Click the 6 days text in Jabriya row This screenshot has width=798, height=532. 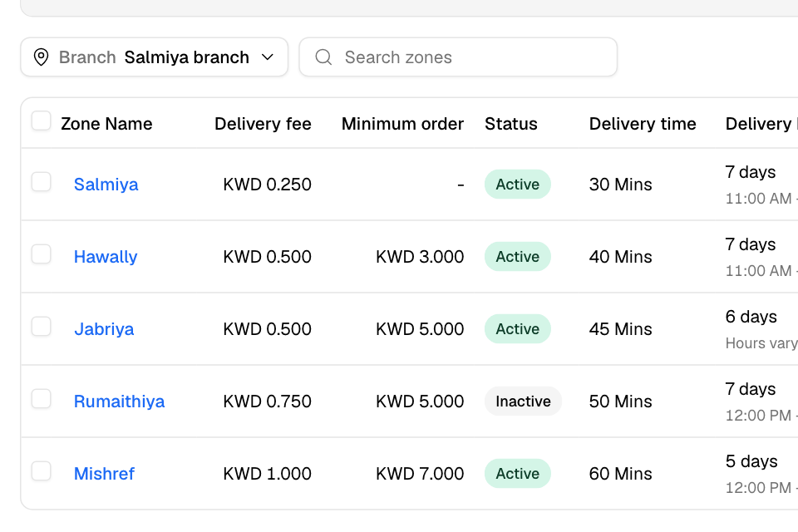click(751, 317)
